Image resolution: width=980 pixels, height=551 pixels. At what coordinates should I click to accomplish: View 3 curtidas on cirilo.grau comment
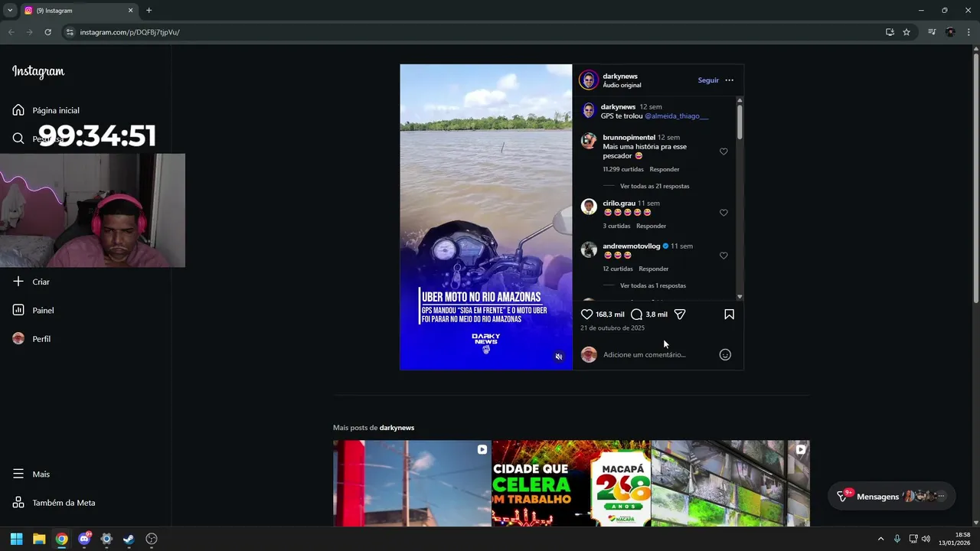pos(616,226)
